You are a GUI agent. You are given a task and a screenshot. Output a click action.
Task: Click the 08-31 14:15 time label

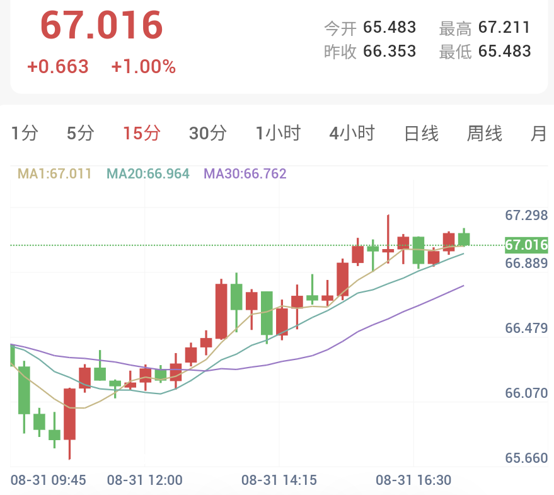[279, 480]
